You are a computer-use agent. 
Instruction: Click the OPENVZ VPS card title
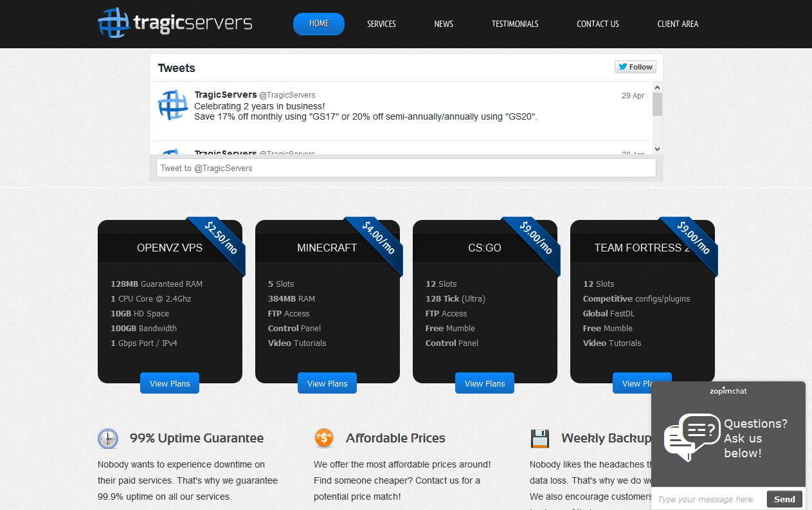[x=170, y=248]
